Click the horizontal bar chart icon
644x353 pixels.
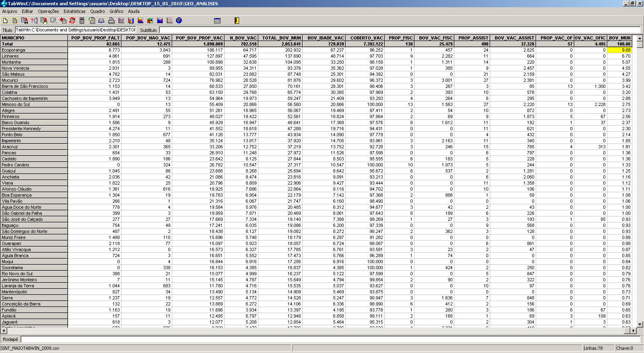pos(140,21)
